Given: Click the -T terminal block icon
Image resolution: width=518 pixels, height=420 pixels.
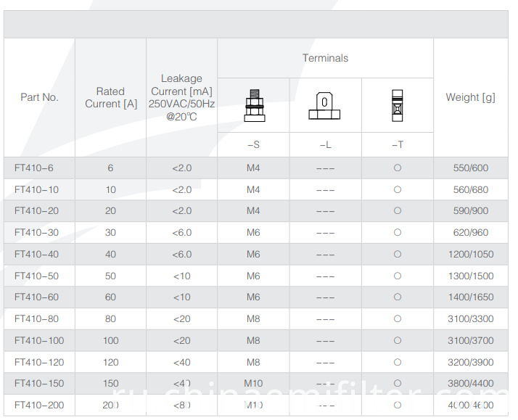Looking at the screenshot, I should pos(398,106).
